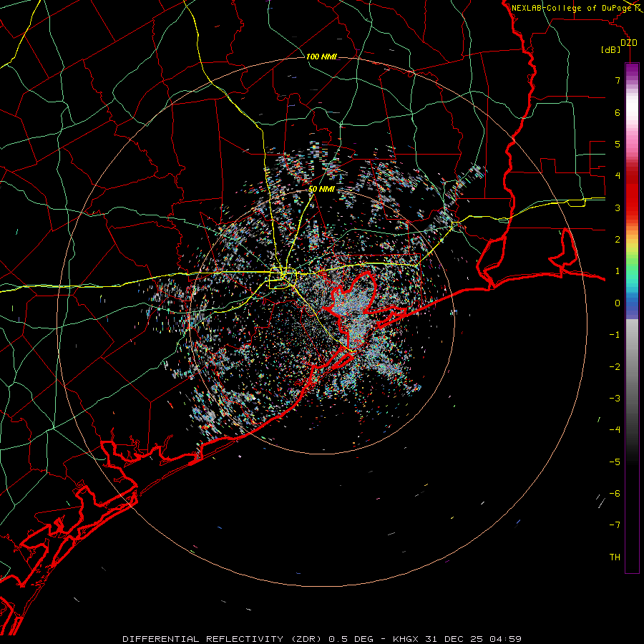
Task: Select the 2 dB scale value
Action: point(618,240)
